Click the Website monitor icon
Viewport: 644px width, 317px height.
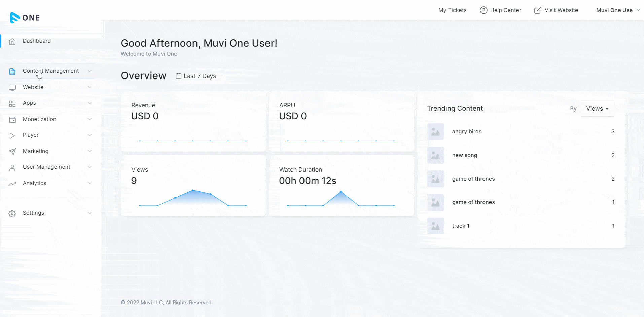pyautogui.click(x=12, y=88)
